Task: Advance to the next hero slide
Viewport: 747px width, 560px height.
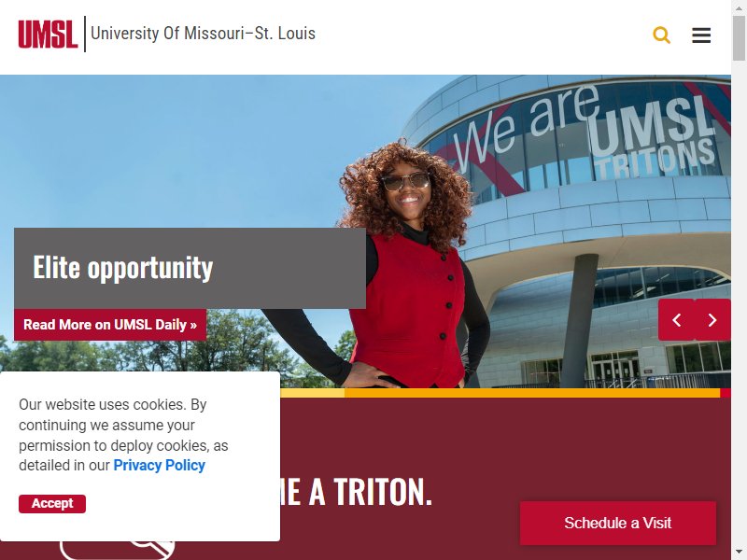Action: (712, 320)
